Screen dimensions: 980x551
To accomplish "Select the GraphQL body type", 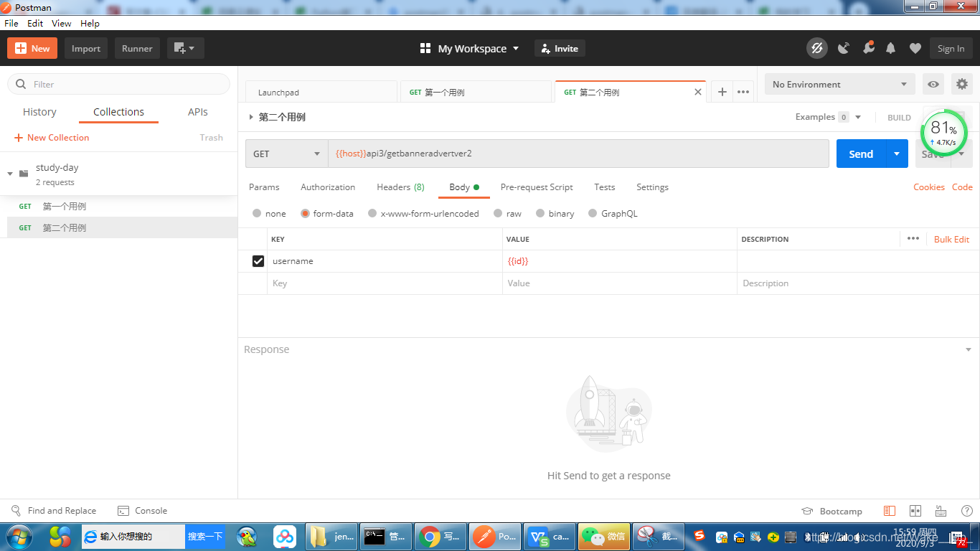I will [x=593, y=213].
